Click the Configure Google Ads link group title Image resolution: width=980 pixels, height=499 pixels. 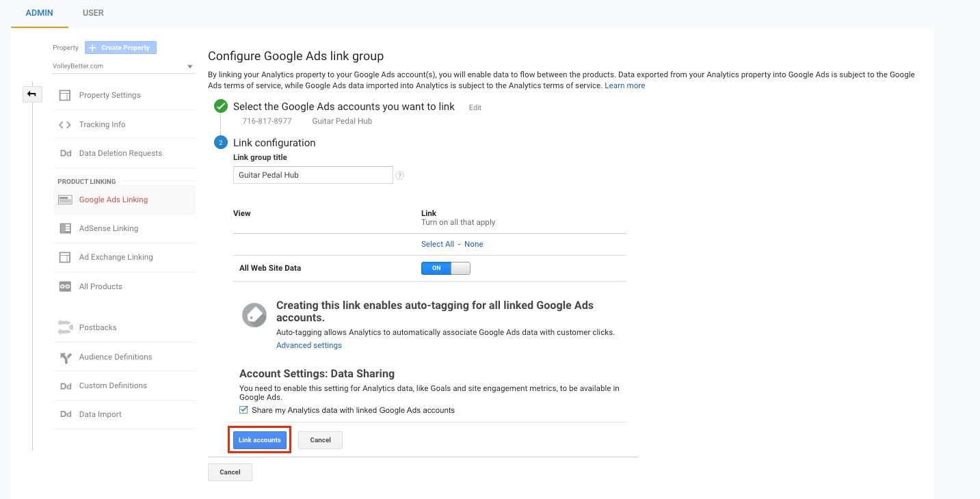(x=295, y=56)
